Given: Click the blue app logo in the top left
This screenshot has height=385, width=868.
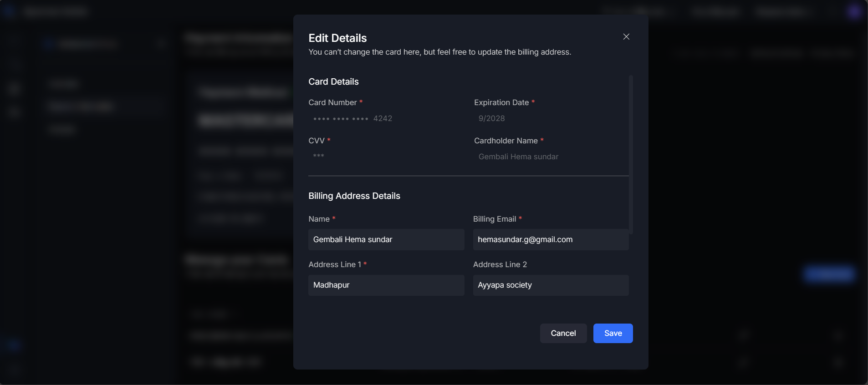Looking at the screenshot, I should coord(9,11).
